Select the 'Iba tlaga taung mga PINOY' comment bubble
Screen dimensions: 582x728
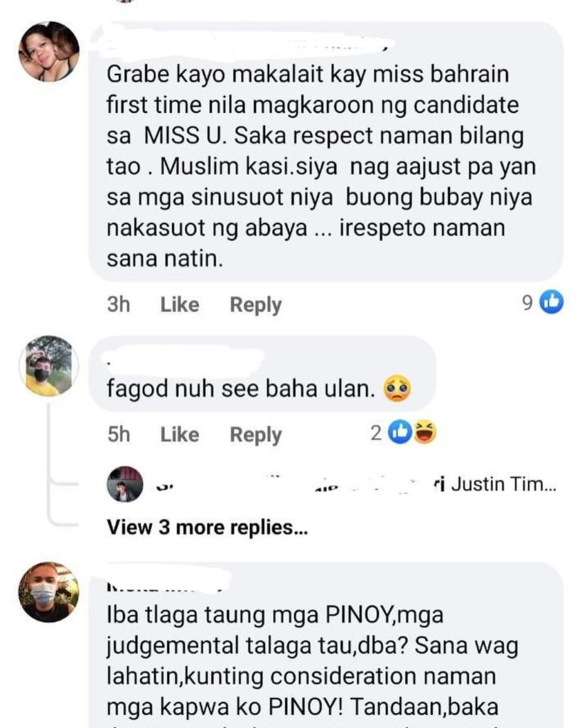point(325,645)
